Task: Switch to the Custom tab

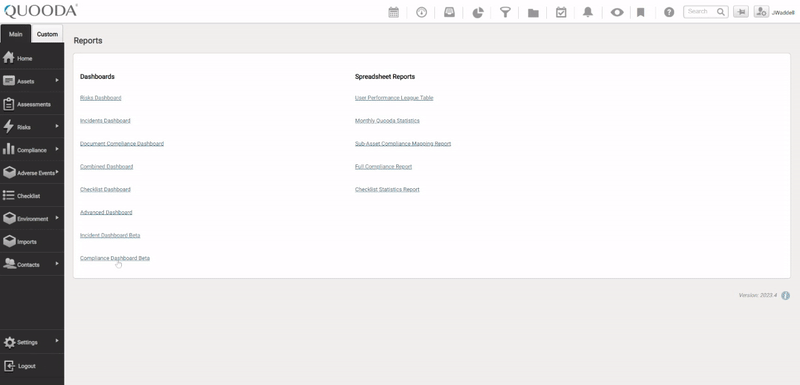Action: (x=47, y=34)
